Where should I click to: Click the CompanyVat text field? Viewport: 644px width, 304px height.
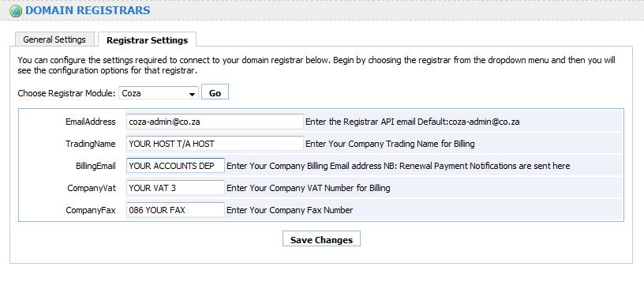click(175, 188)
